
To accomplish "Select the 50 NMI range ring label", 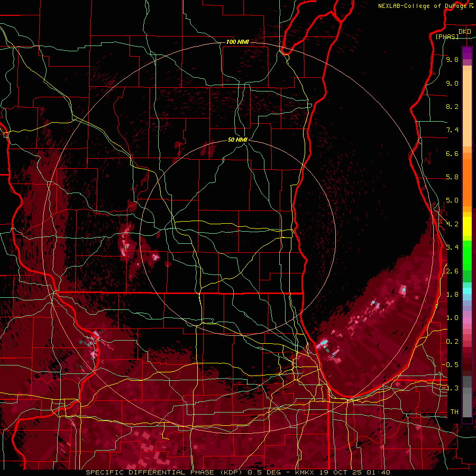I will tap(237, 140).
